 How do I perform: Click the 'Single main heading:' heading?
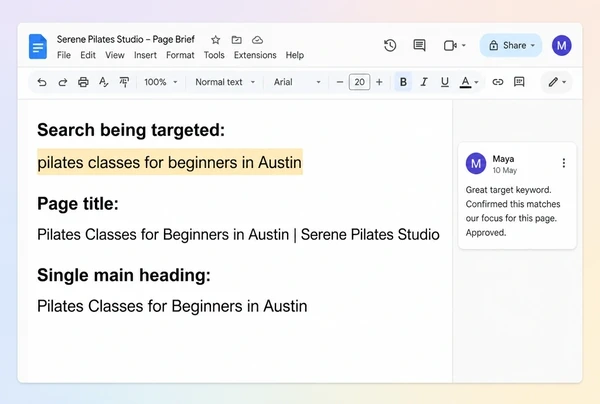click(x=124, y=275)
